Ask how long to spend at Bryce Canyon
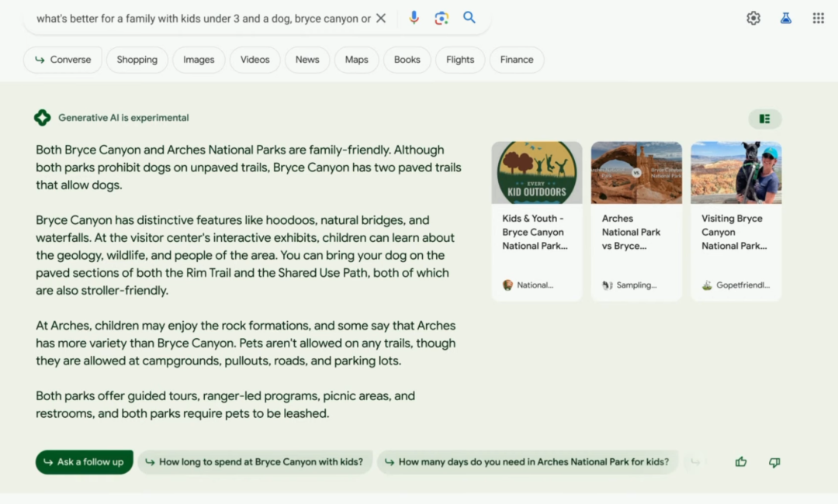 pos(255,462)
